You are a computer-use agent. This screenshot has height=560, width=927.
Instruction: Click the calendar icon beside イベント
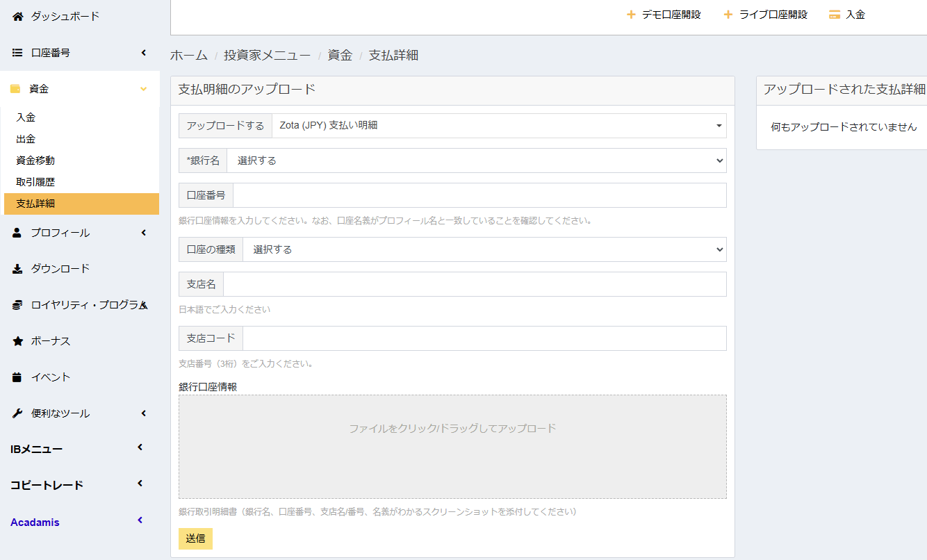click(x=17, y=377)
